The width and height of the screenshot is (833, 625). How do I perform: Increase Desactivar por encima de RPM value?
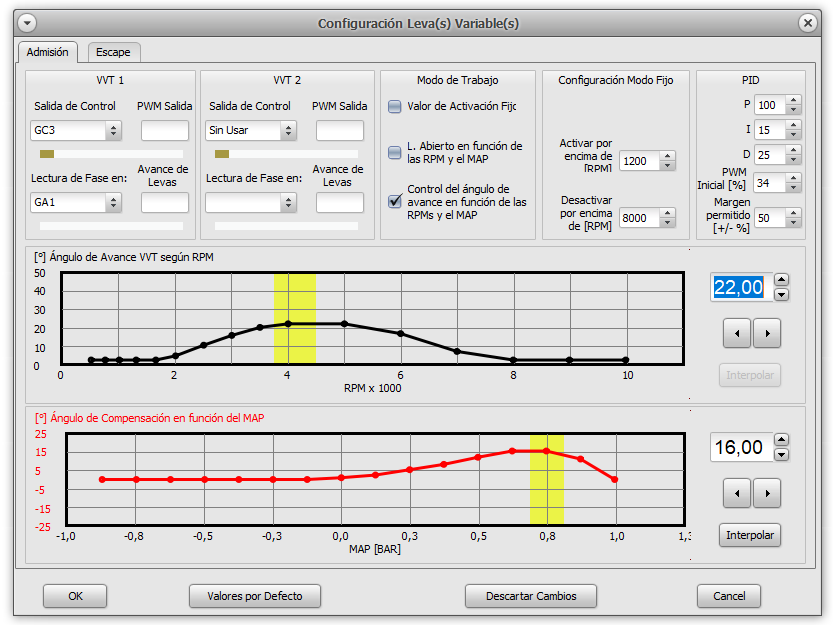668,213
